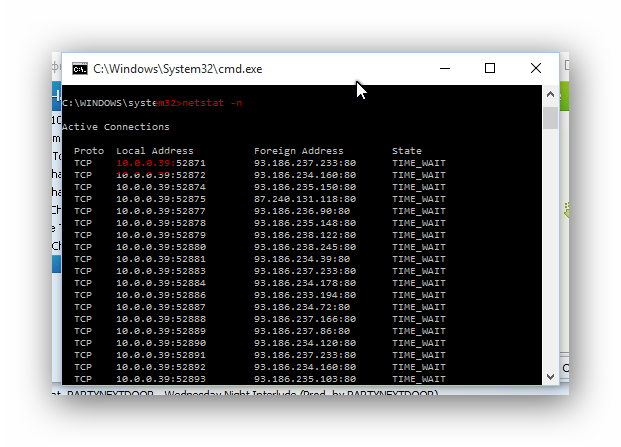Click the Local Address column header
The image size is (621, 447).
click(154, 151)
